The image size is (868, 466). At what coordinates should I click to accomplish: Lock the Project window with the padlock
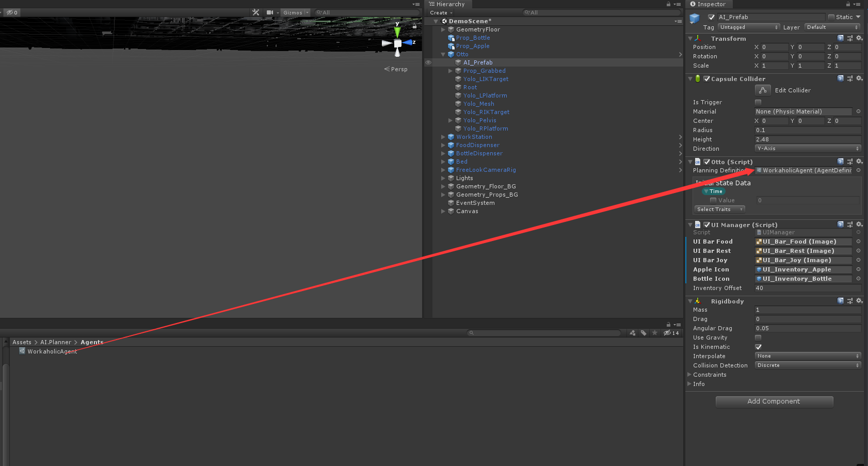(x=668, y=325)
